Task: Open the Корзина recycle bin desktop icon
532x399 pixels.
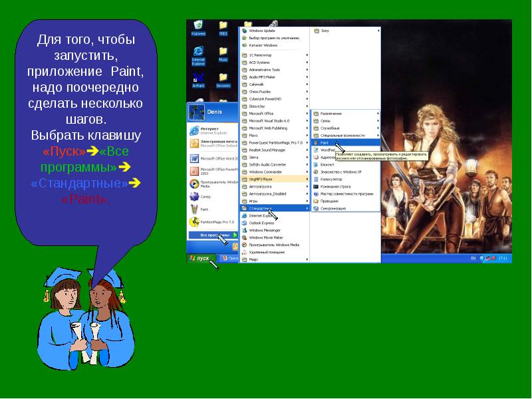Action: (x=198, y=27)
